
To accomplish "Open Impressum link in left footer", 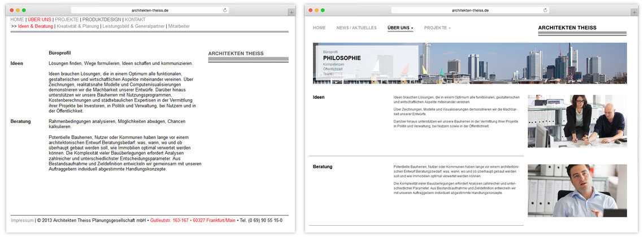I will [22, 220].
